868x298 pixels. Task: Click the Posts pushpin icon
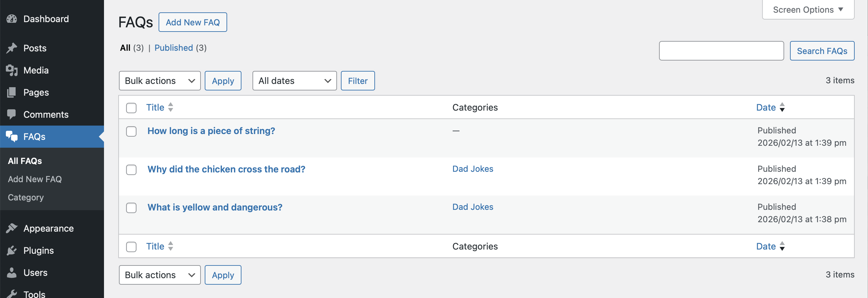[x=12, y=48]
